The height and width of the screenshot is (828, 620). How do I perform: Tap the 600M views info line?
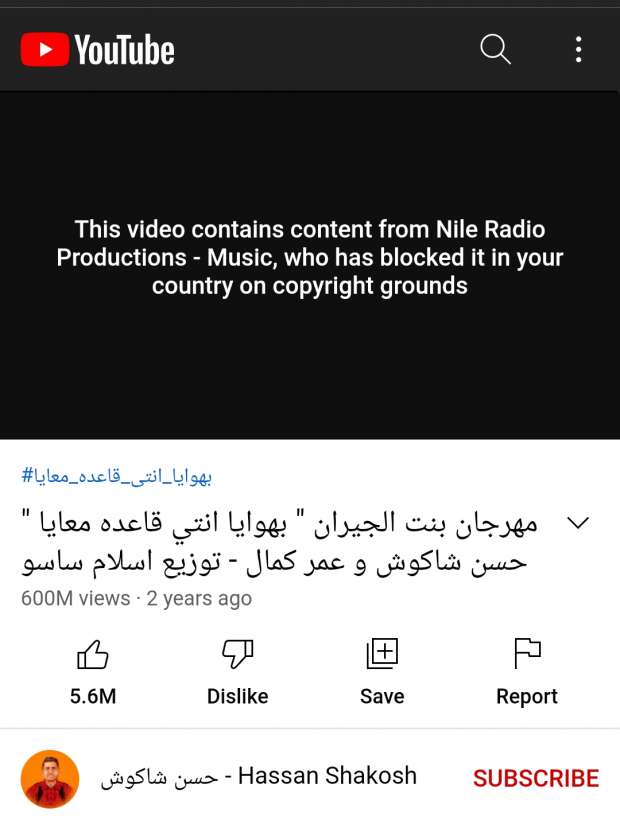tap(136, 599)
